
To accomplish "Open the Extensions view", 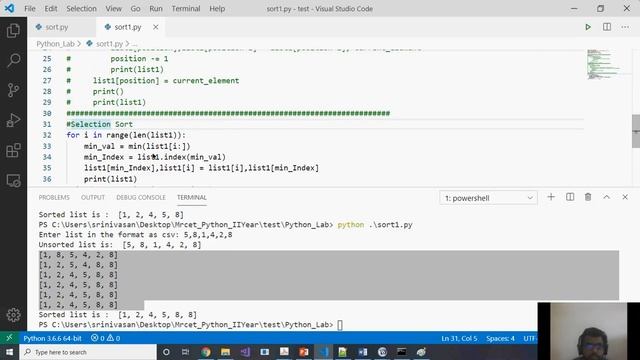I will pyautogui.click(x=13, y=150).
